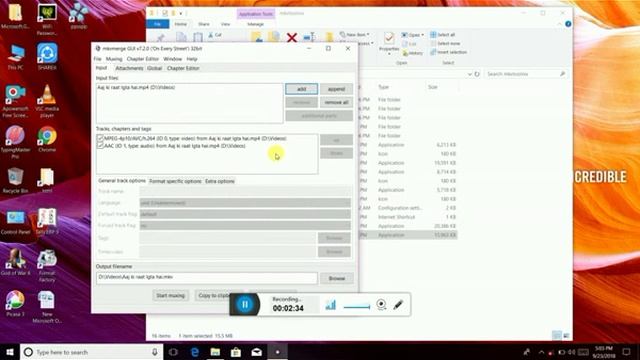Open Explorer Manage ribbon tab
The height and width of the screenshot is (360, 640).
point(256,24)
